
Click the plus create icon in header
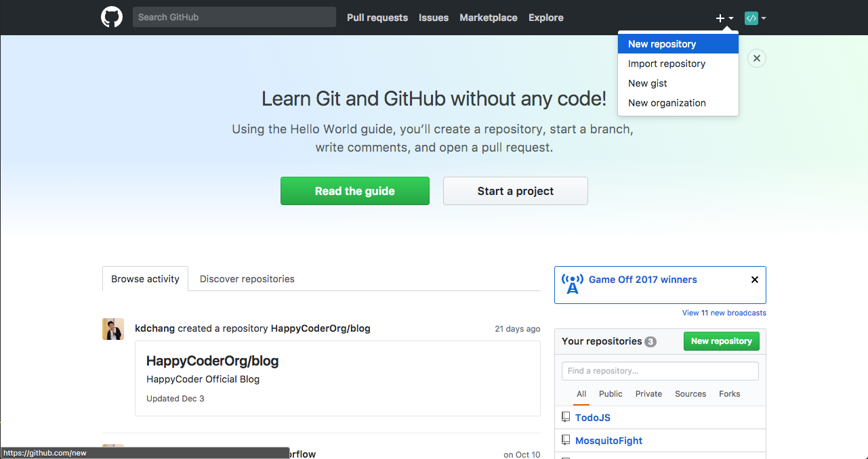point(719,18)
